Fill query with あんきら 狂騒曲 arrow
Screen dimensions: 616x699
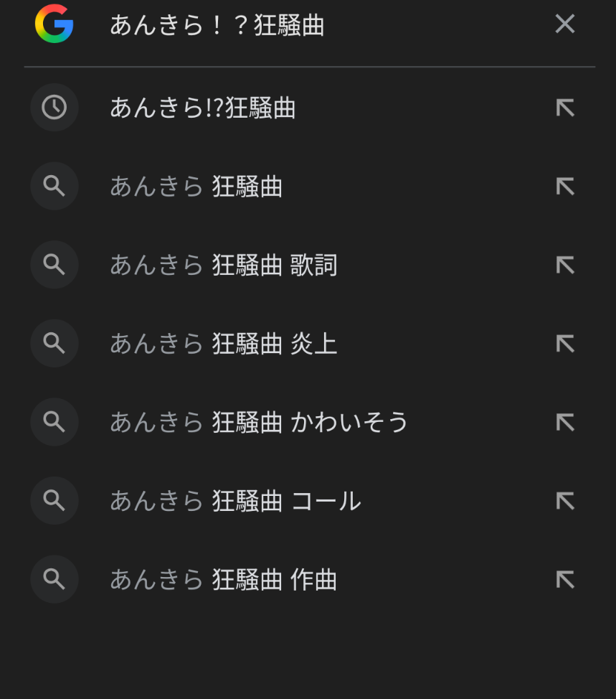pos(565,187)
